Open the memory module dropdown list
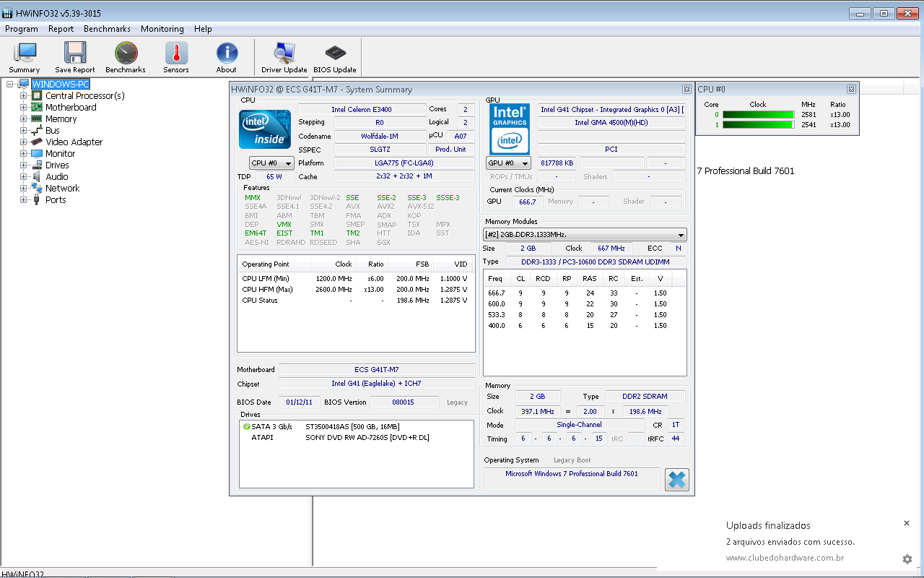The image size is (924, 578). (x=585, y=235)
